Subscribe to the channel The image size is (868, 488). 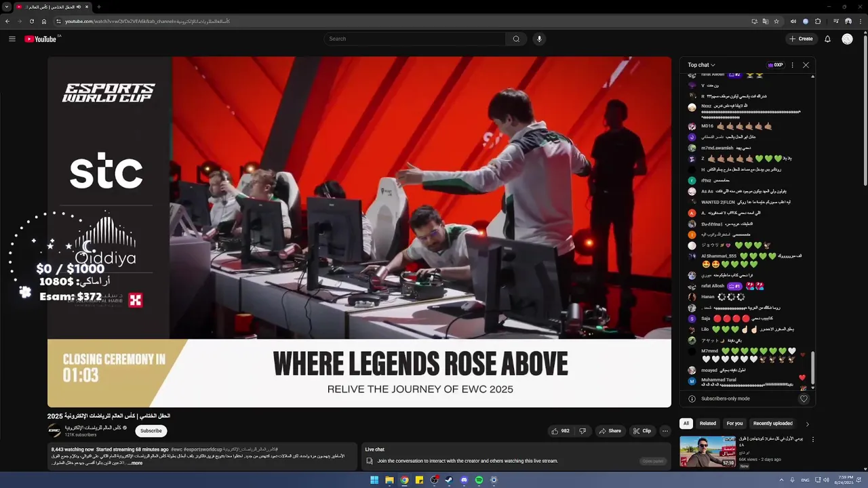(151, 431)
